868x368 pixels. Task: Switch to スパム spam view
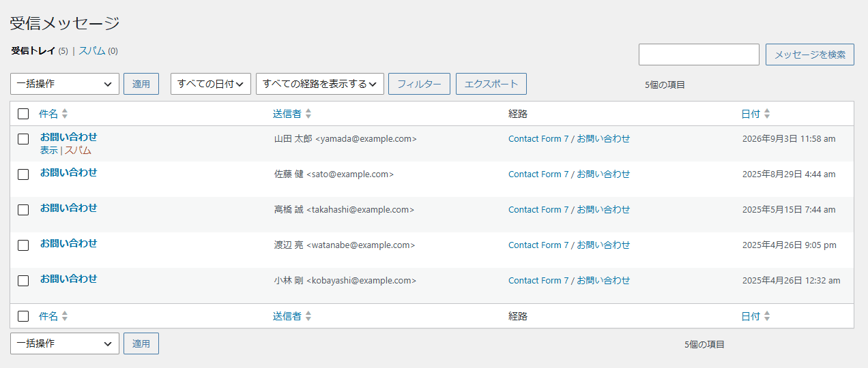(x=92, y=51)
